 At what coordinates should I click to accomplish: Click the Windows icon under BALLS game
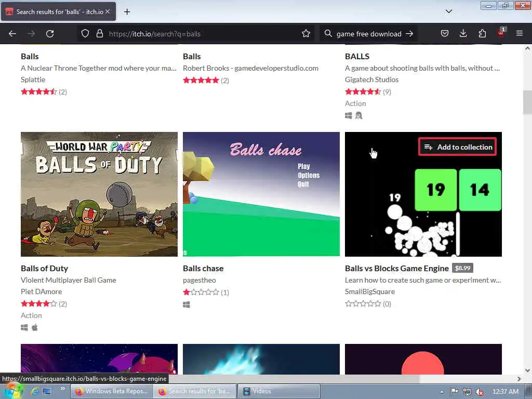point(349,116)
